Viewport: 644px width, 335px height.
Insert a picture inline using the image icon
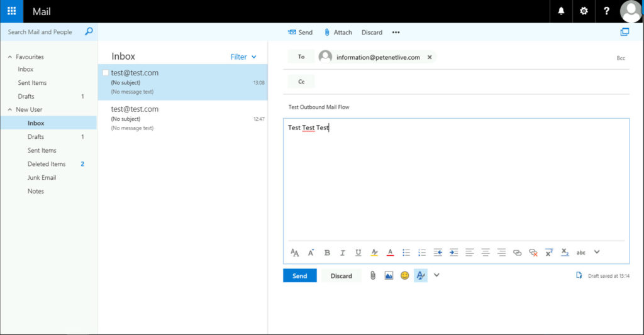[389, 275]
